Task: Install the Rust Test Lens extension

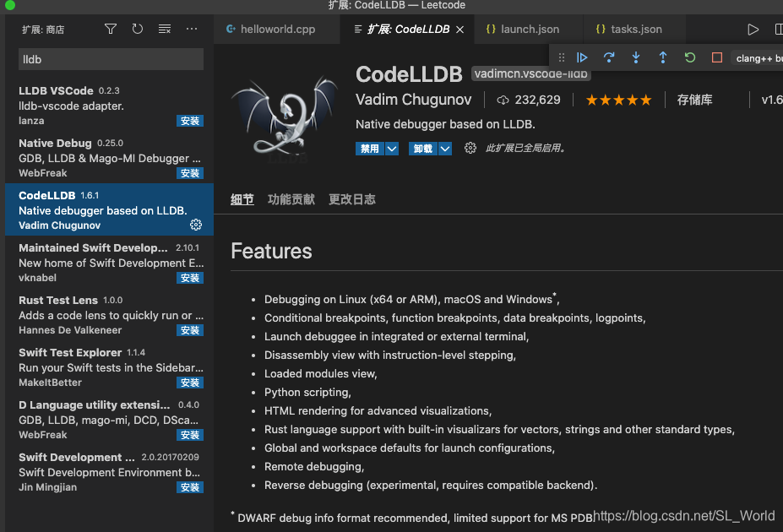Action: click(x=190, y=330)
